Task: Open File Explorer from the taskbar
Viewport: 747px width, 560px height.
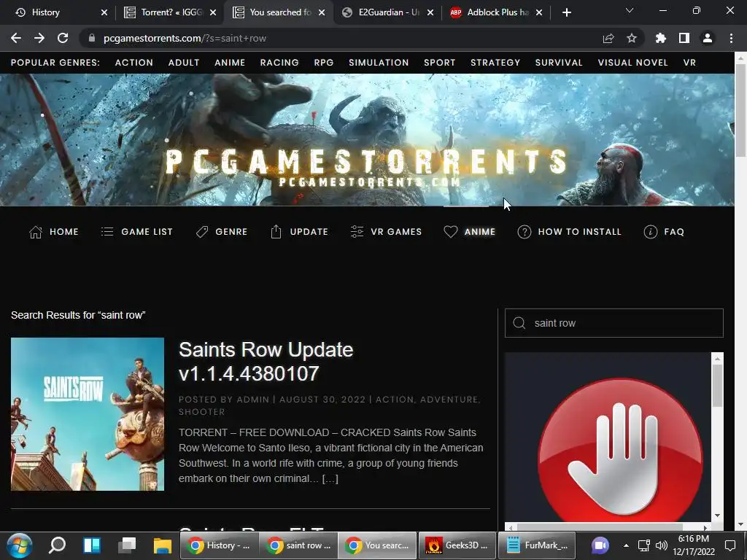Action: point(162,545)
